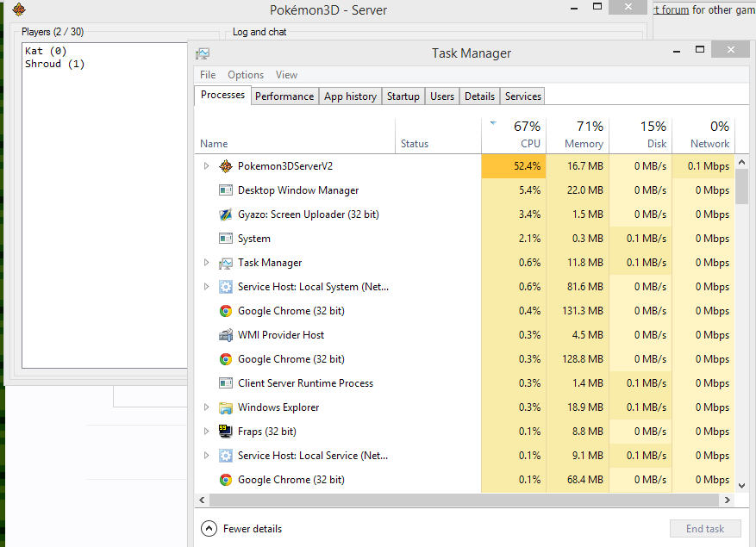Click the Chrome icon with 128.8 MB memory
Image resolution: width=756 pixels, height=547 pixels.
226,359
